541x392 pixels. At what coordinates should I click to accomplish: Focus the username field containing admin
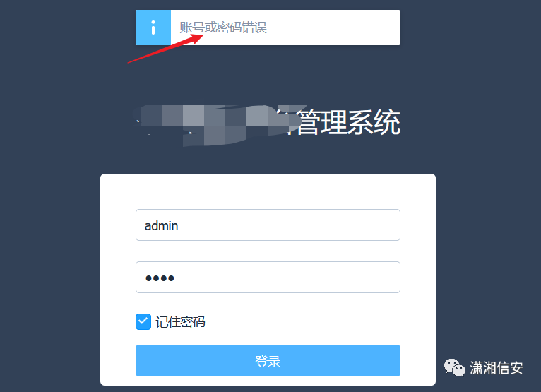[x=268, y=225]
